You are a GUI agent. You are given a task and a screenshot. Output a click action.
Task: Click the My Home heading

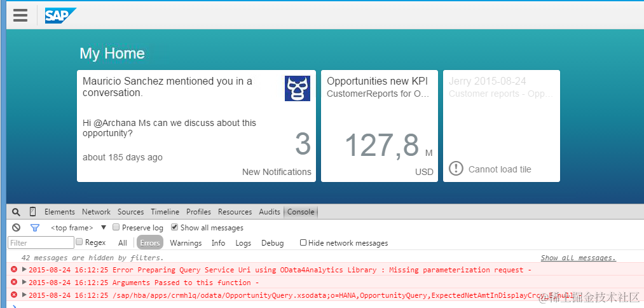pyautogui.click(x=112, y=53)
